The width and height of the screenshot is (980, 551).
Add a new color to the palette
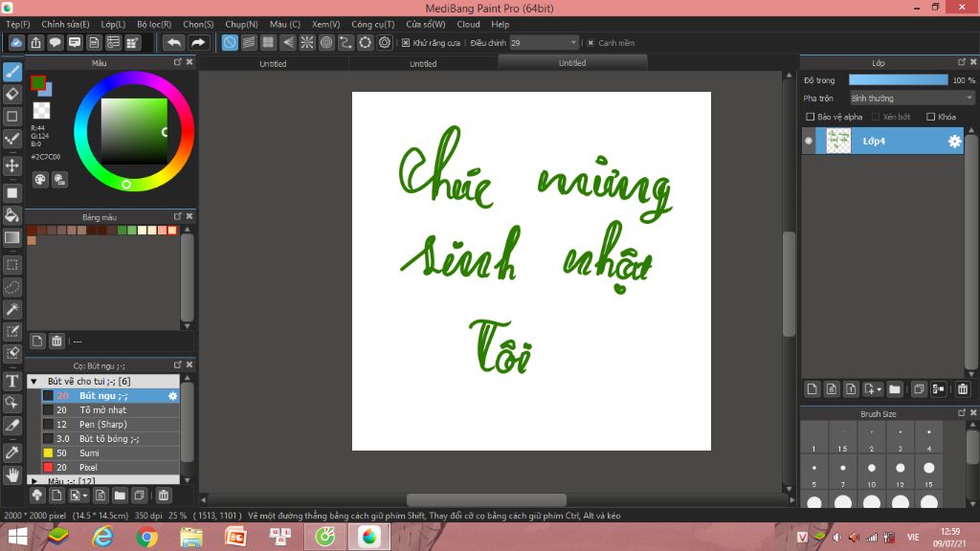click(x=37, y=341)
